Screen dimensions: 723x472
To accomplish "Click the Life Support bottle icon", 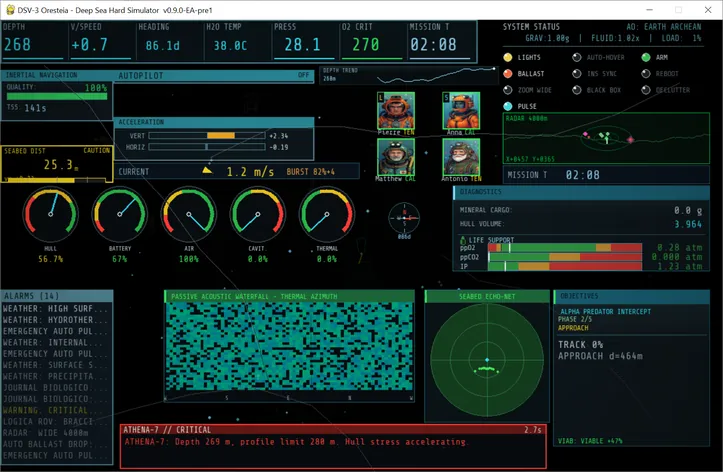I will 463,240.
